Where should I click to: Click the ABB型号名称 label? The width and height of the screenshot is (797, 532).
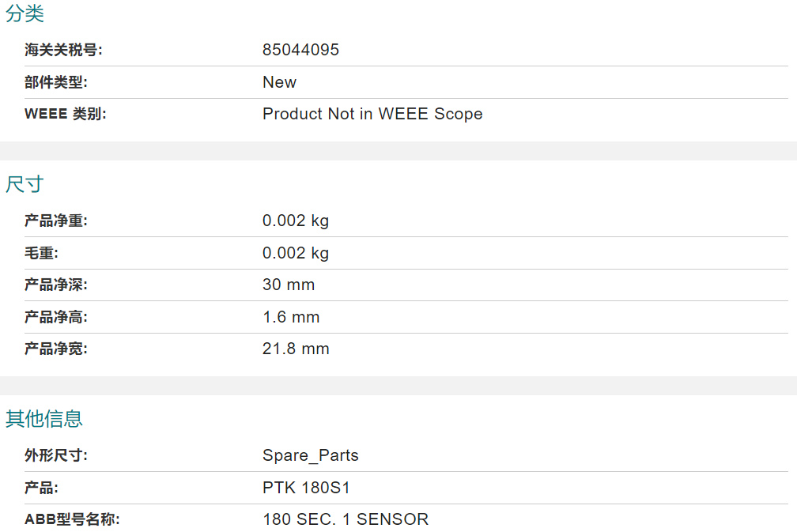pyautogui.click(x=72, y=519)
